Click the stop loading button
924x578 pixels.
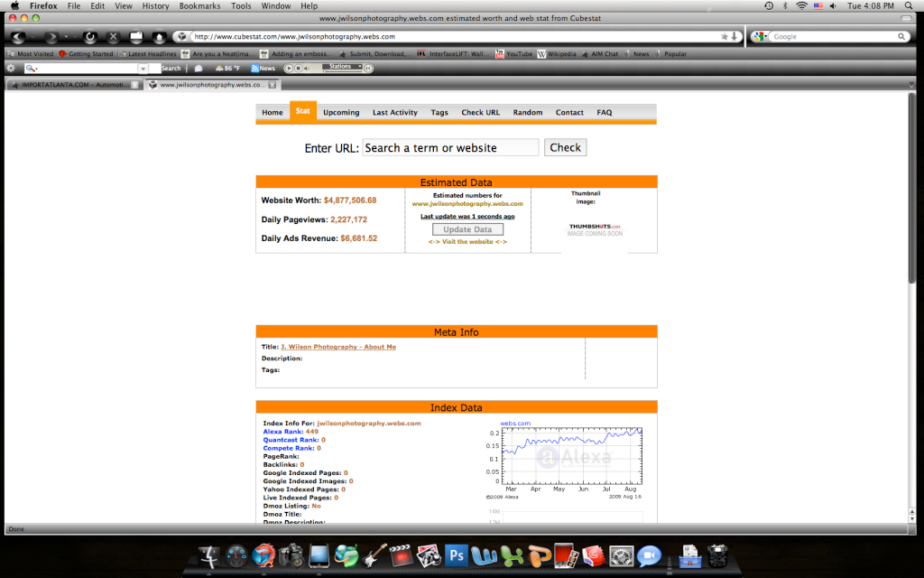pos(113,37)
